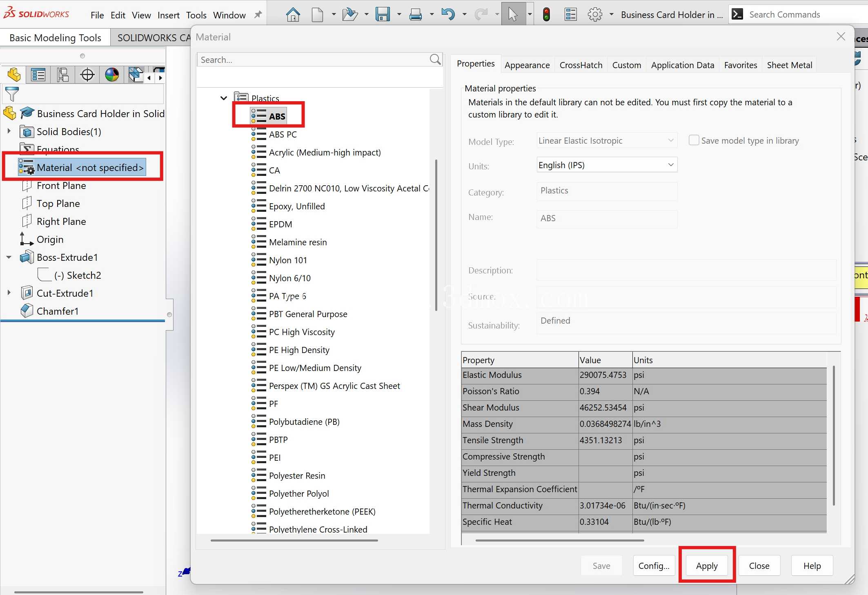Open the Save button dropdown arrow
The image size is (868, 595).
[399, 15]
